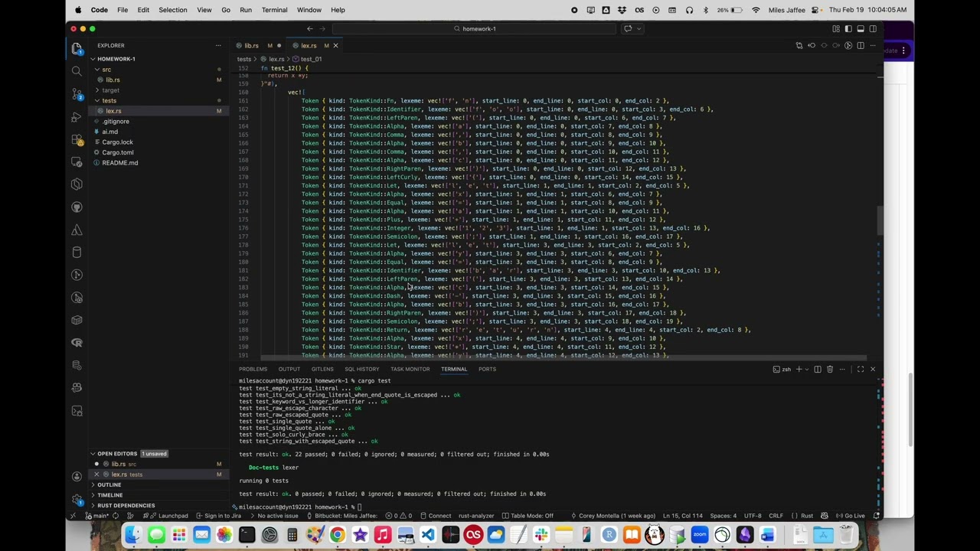The image size is (980, 551).
Task: Click the run/debug circle icon in editor toolbar
Action: click(x=848, y=45)
